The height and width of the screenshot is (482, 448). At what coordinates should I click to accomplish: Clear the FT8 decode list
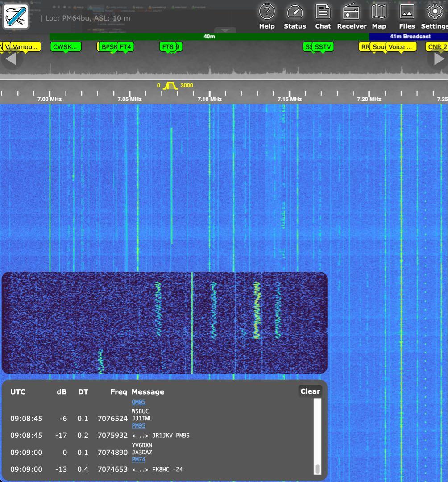[x=310, y=391]
